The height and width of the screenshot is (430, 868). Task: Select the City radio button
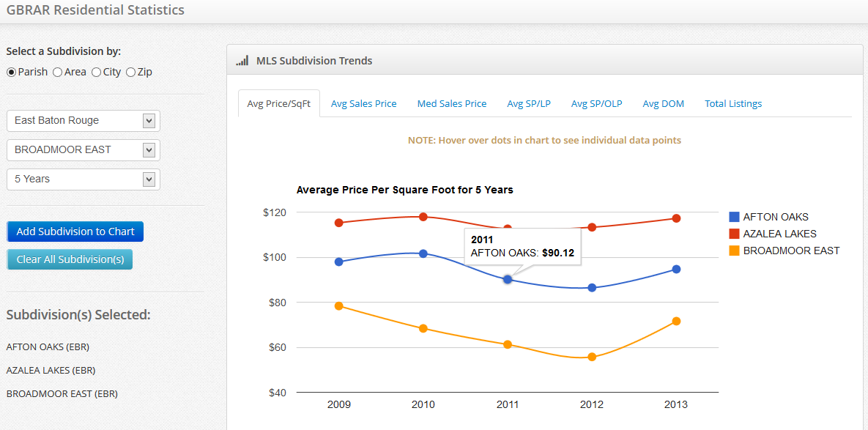point(97,73)
